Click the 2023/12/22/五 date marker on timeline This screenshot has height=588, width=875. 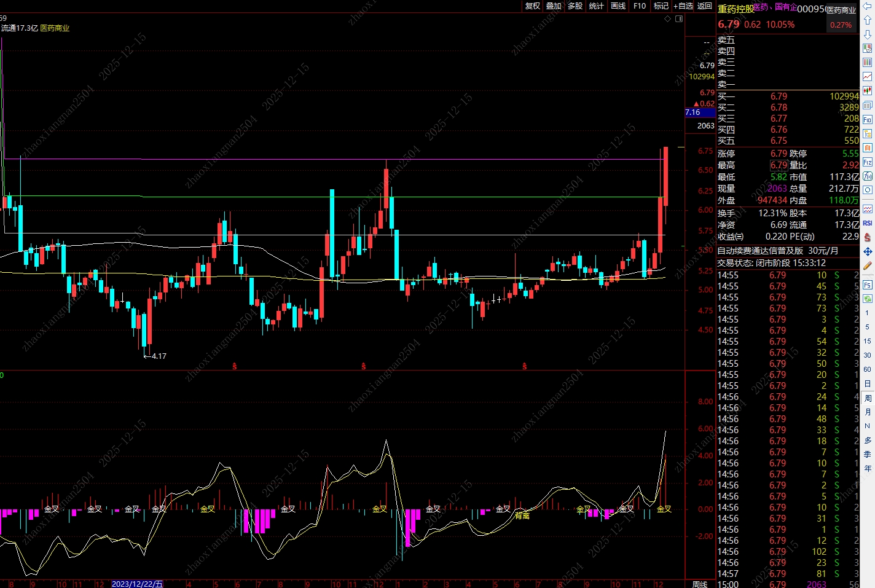tap(138, 584)
